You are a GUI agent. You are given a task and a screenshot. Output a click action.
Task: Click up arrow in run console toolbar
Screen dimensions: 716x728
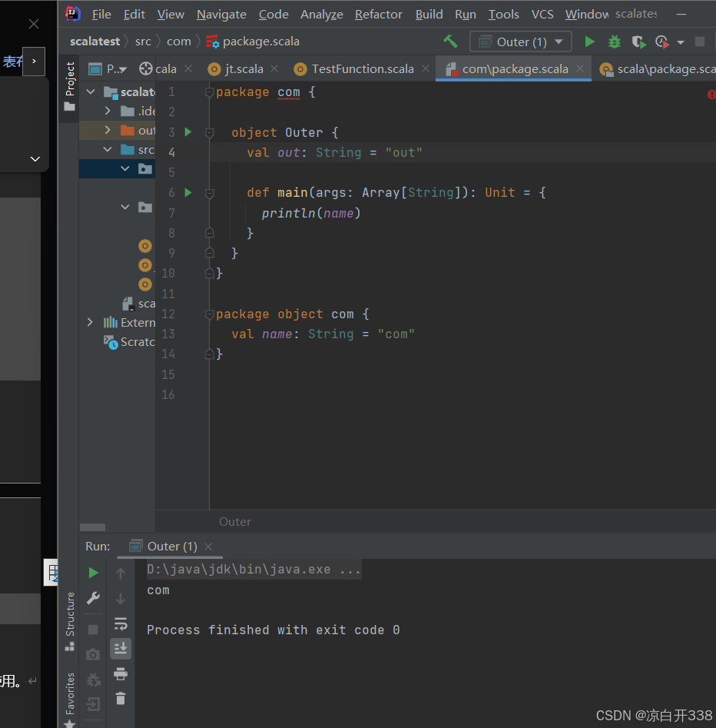(x=121, y=573)
